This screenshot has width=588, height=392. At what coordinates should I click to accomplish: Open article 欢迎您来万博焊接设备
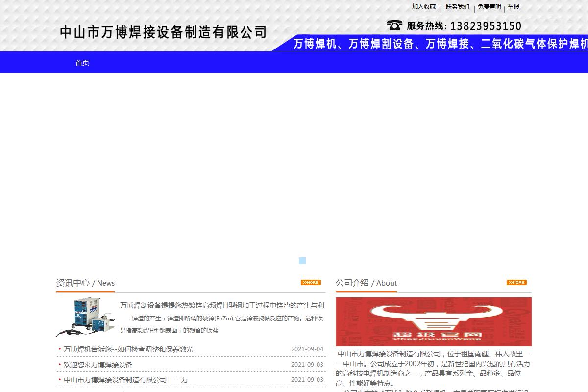coord(98,365)
